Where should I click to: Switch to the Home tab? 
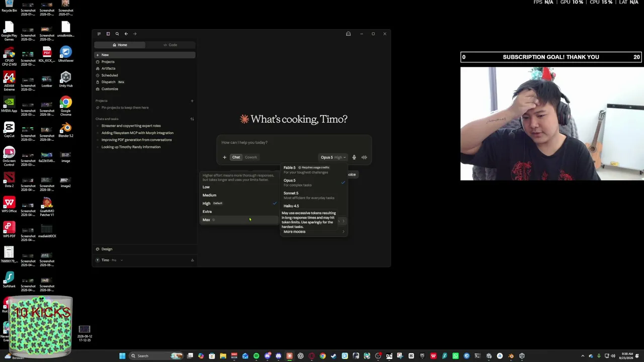click(120, 45)
